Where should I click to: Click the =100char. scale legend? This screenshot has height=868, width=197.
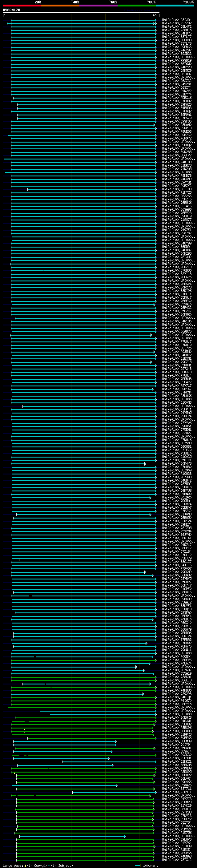tap(146, 865)
